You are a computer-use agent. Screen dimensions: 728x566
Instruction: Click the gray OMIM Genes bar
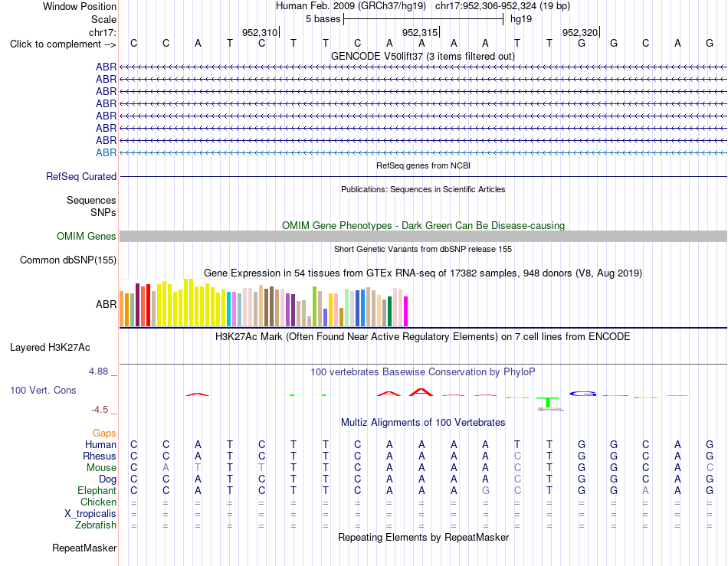point(423,237)
